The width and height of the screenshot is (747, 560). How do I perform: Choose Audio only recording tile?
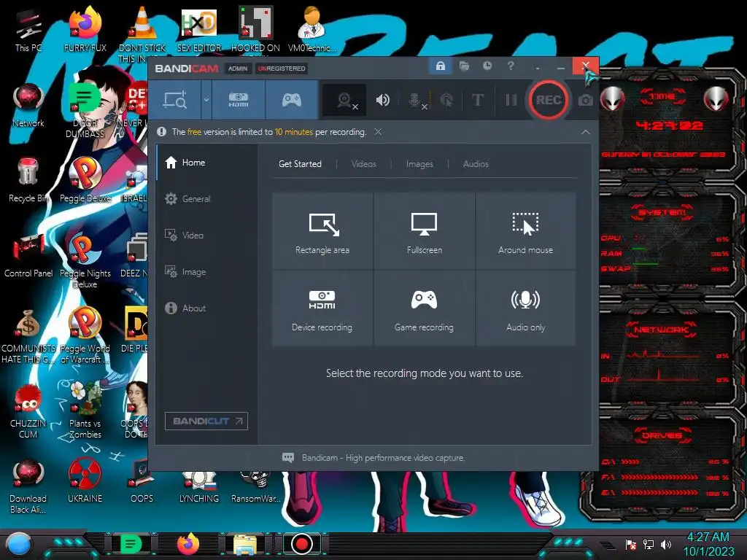click(x=525, y=308)
